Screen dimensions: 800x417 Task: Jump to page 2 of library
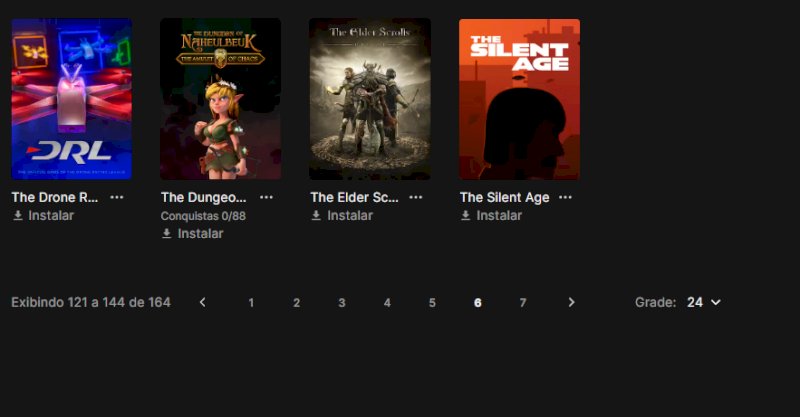(296, 303)
